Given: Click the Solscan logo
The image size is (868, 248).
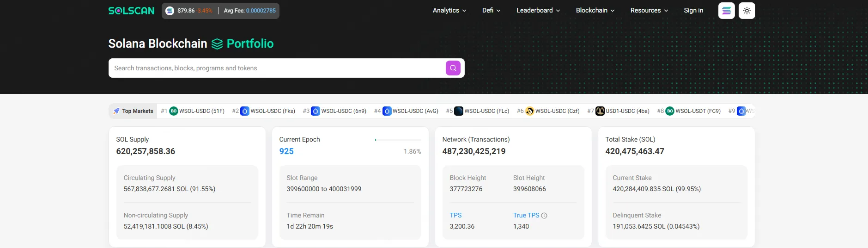Looking at the screenshot, I should (131, 11).
